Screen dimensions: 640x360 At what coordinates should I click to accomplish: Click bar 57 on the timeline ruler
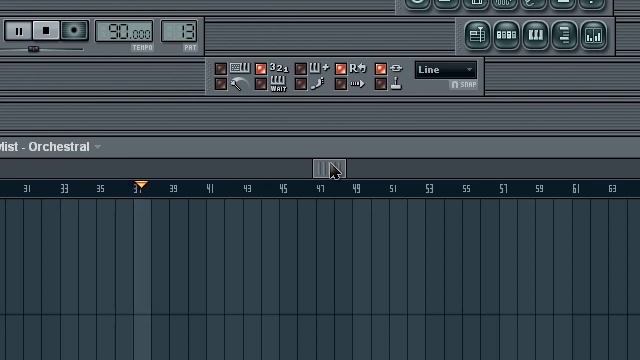[503, 189]
